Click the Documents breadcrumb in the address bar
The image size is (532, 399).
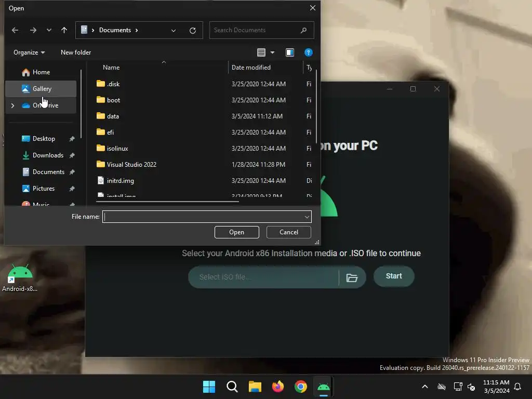[x=115, y=30]
